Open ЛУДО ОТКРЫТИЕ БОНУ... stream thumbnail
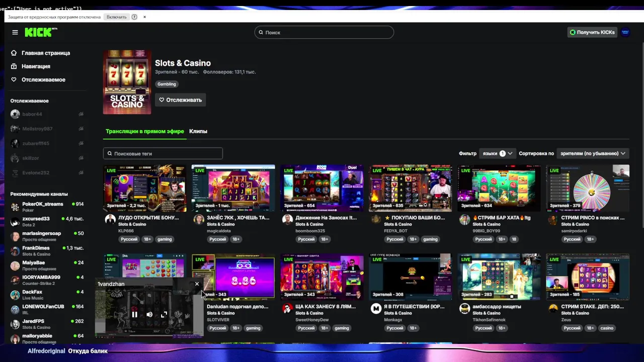Image resolution: width=644 pixels, height=362 pixels. (x=144, y=188)
